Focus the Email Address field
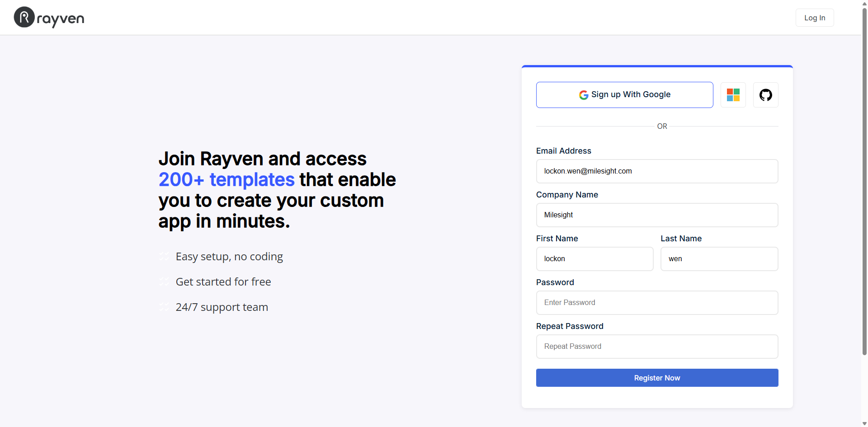 click(x=657, y=171)
